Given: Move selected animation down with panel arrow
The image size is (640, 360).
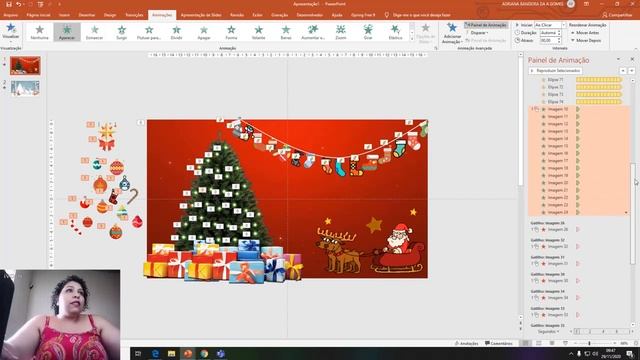Looking at the screenshot, I should tap(631, 71).
